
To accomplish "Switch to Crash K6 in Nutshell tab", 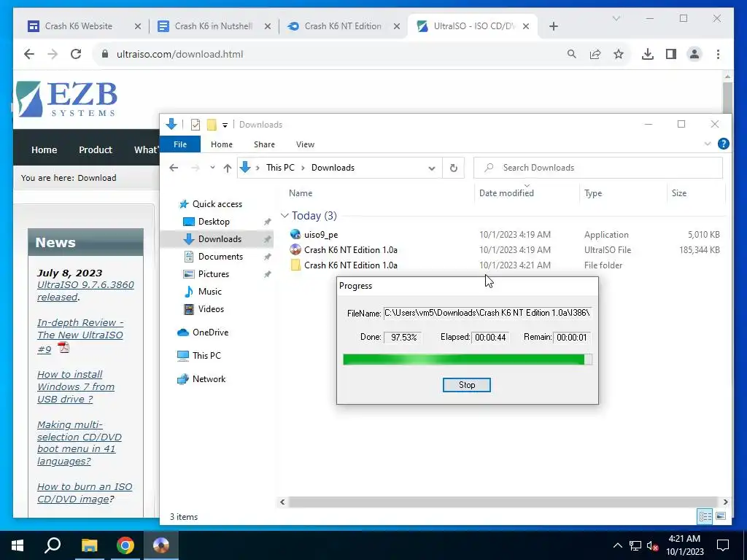I will pos(214,26).
